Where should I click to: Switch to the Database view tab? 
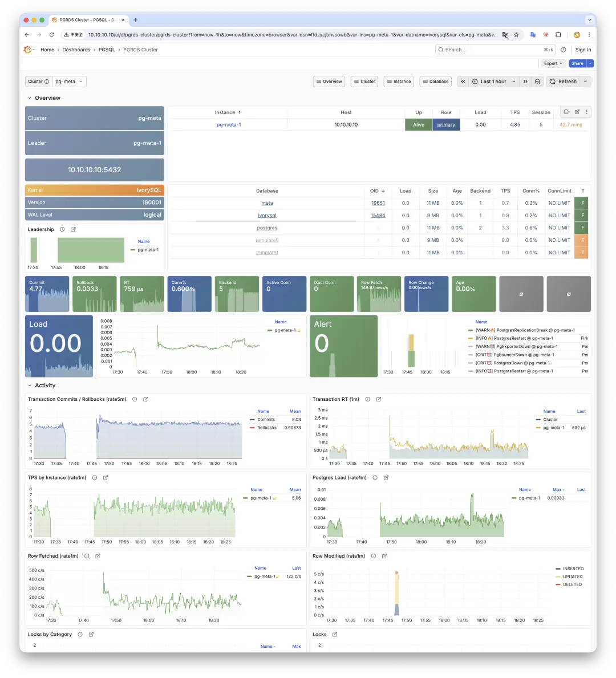click(x=435, y=81)
